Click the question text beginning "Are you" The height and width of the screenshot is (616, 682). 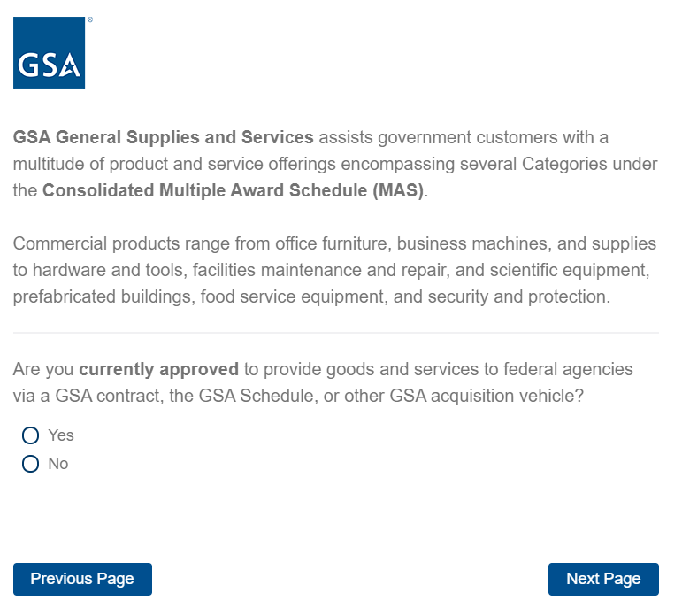coord(323,382)
